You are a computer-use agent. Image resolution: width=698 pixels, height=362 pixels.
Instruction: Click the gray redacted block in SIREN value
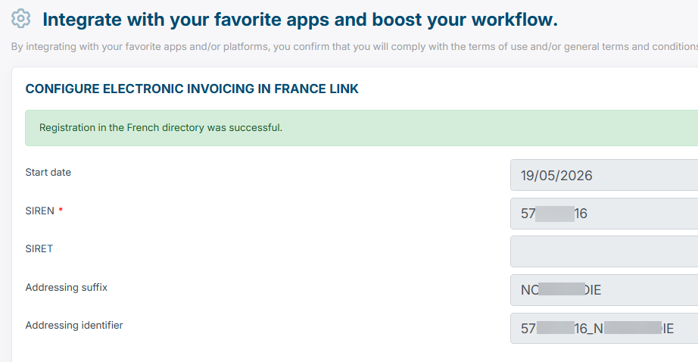[555, 214]
